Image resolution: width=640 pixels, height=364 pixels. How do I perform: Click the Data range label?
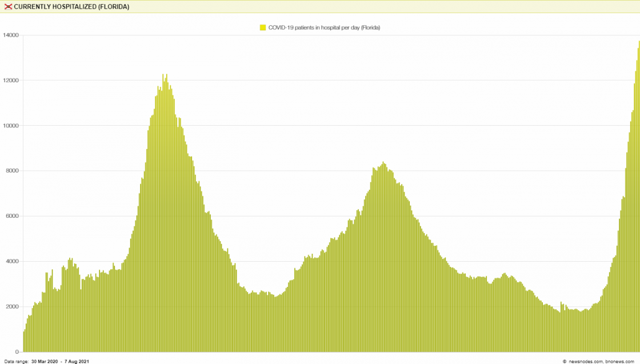point(16,361)
